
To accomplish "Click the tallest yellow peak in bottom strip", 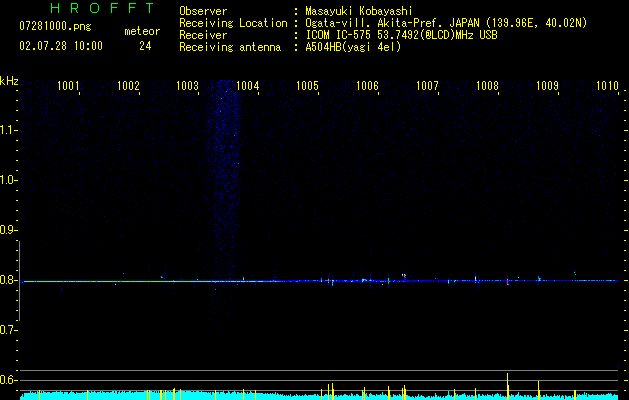I will [x=507, y=386].
